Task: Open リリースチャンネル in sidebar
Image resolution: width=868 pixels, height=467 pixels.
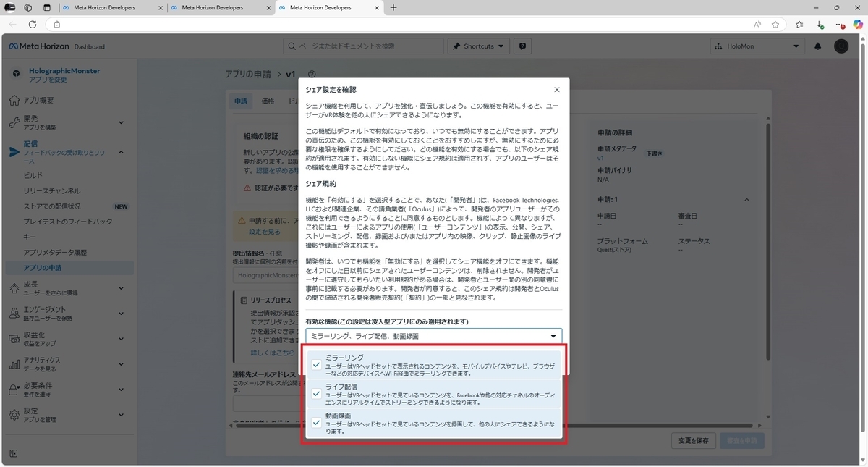Action: [x=52, y=191]
